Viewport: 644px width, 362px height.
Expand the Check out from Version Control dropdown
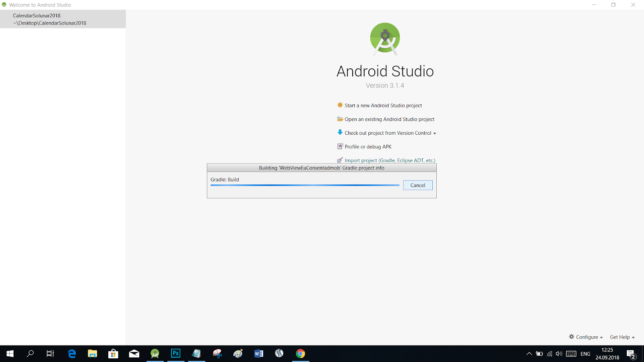point(435,133)
